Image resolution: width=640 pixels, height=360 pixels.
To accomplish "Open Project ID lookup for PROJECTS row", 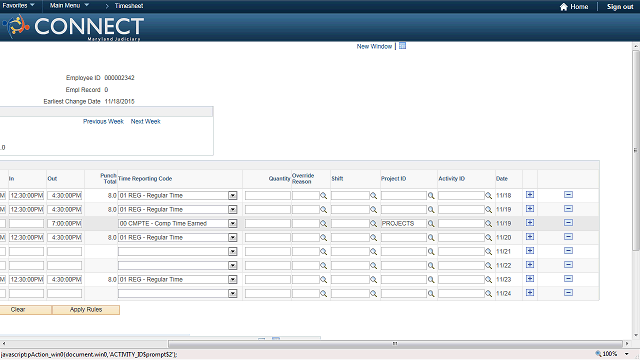I will click(431, 224).
